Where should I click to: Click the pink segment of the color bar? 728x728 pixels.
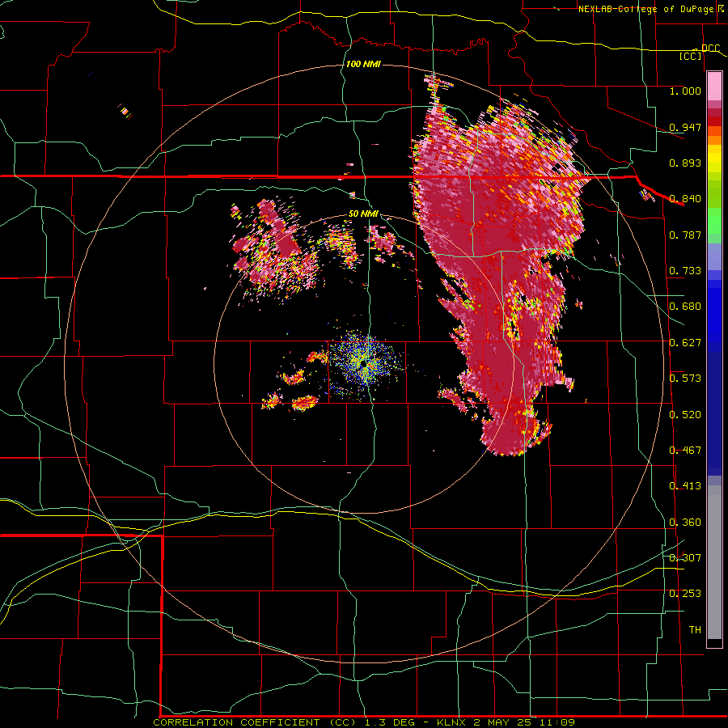pos(714,87)
